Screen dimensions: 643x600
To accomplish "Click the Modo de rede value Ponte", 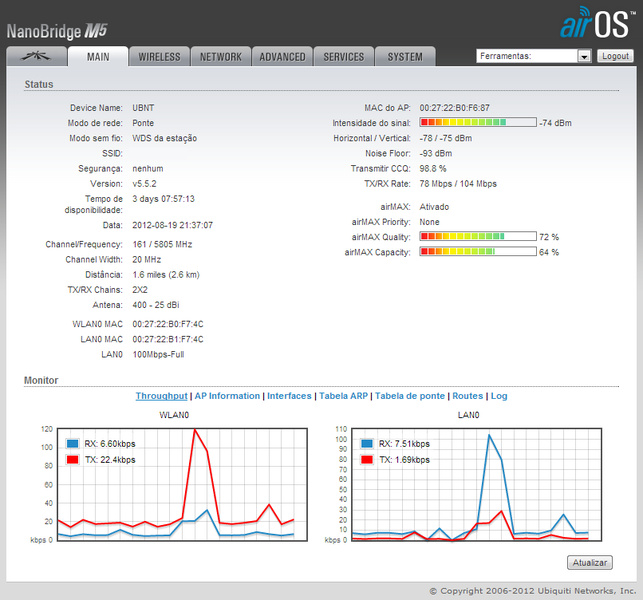I will 143,123.
